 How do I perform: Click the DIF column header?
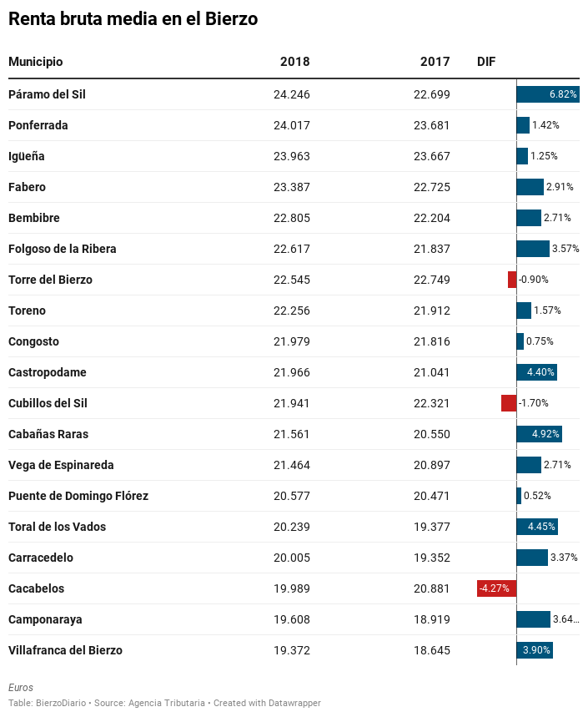coord(486,62)
